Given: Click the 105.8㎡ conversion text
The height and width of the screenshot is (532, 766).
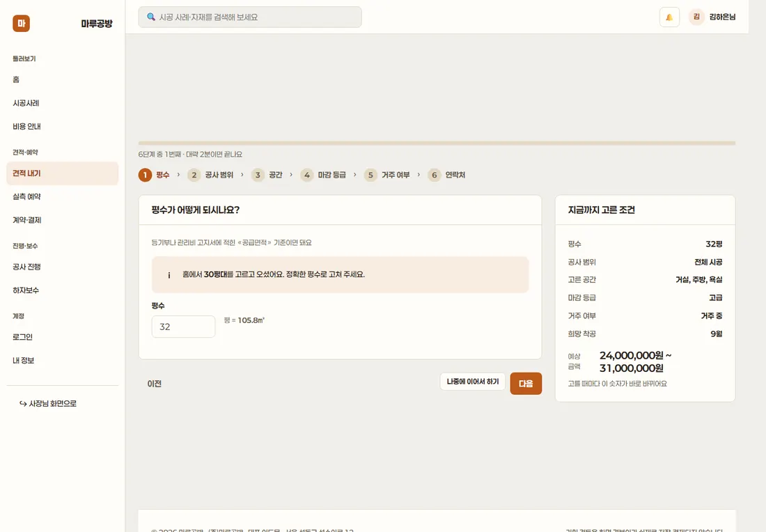Looking at the screenshot, I should coord(251,320).
